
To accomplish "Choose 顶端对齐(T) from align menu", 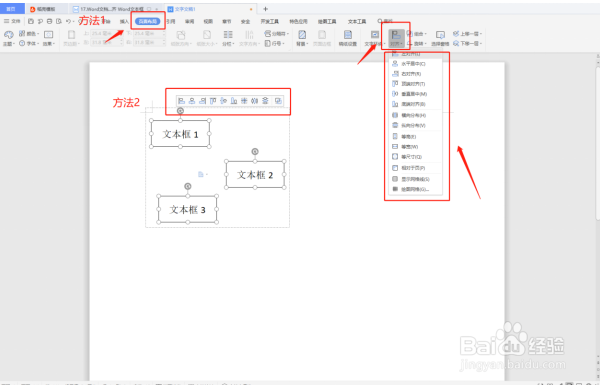I will [416, 84].
